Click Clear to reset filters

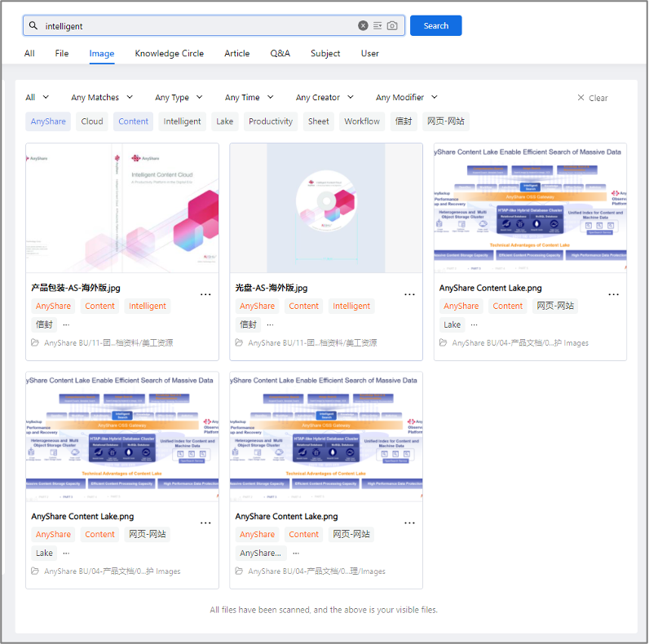click(593, 98)
